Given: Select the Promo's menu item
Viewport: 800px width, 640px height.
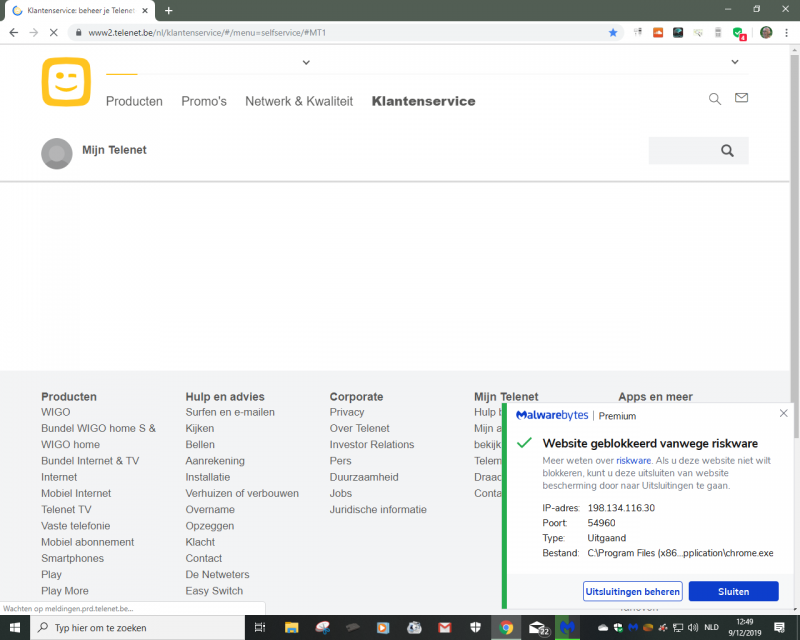Looking at the screenshot, I should (x=204, y=101).
